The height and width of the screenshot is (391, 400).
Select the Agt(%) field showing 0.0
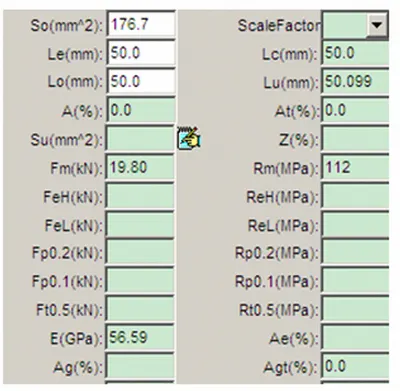click(355, 367)
